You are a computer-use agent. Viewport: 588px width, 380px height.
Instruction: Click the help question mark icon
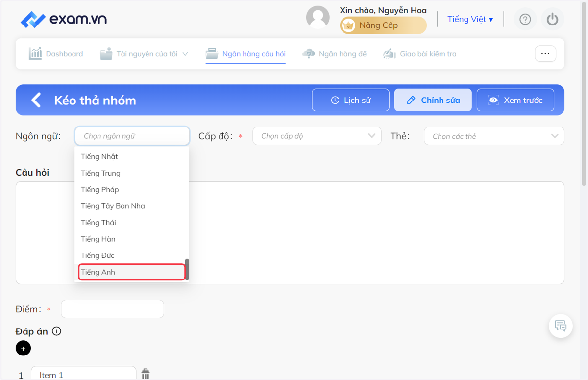(x=525, y=19)
